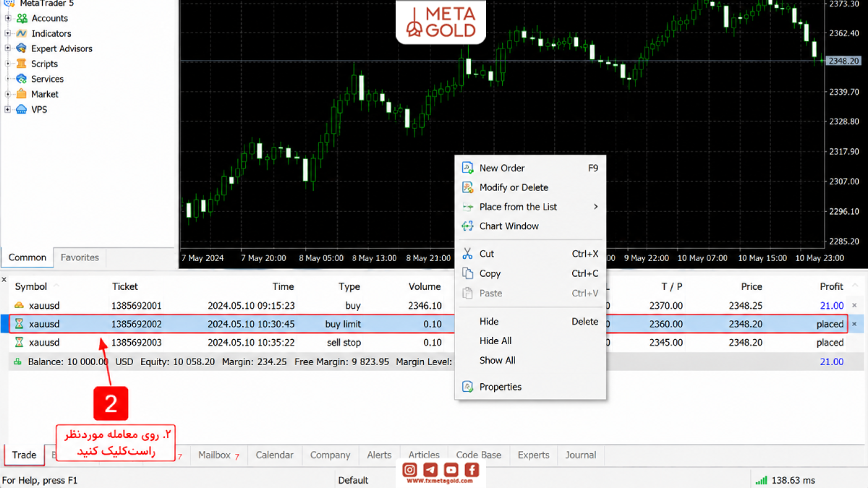Expand the Market tree node
This screenshot has width=868, height=488.
tap(8, 94)
